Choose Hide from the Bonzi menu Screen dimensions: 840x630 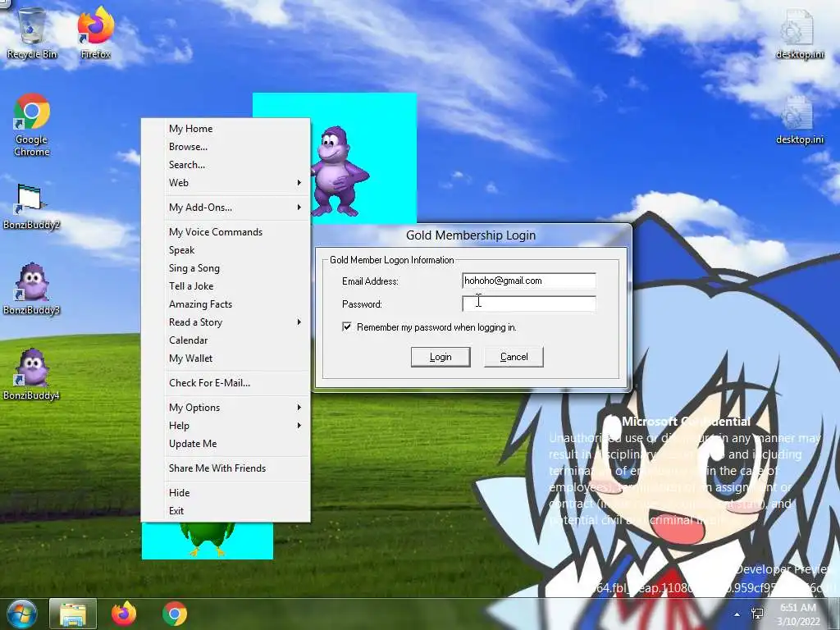pos(235,493)
